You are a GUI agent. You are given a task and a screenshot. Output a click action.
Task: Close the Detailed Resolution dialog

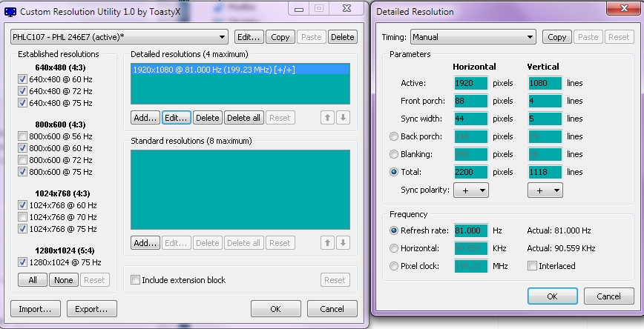tap(621, 10)
